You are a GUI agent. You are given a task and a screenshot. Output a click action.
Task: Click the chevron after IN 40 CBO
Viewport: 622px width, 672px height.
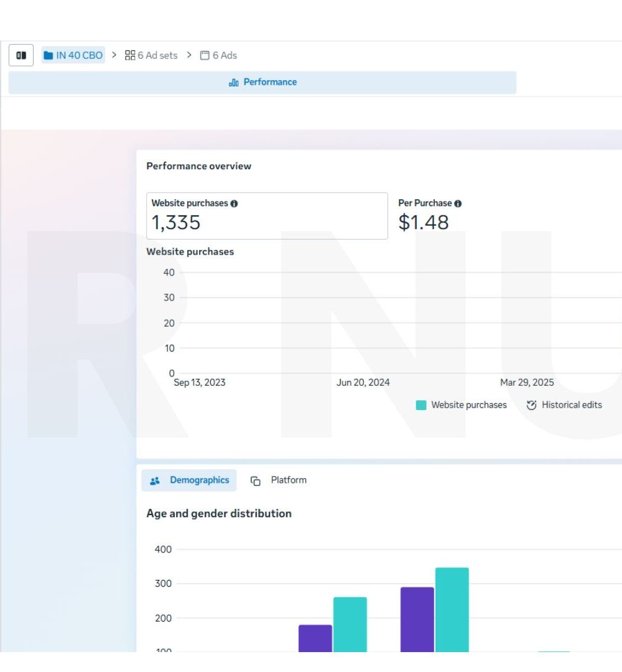(114, 55)
